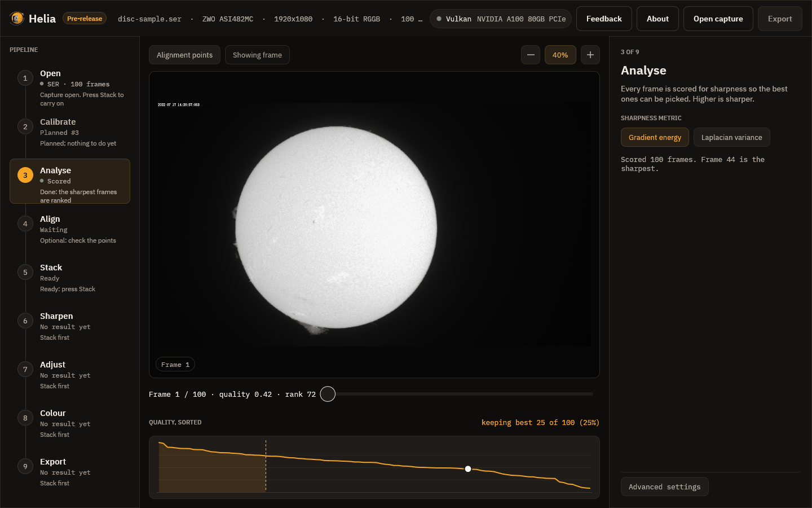Go to the Adjust pipeline step title
Image resolution: width=812 pixels, height=508 pixels.
tap(52, 365)
